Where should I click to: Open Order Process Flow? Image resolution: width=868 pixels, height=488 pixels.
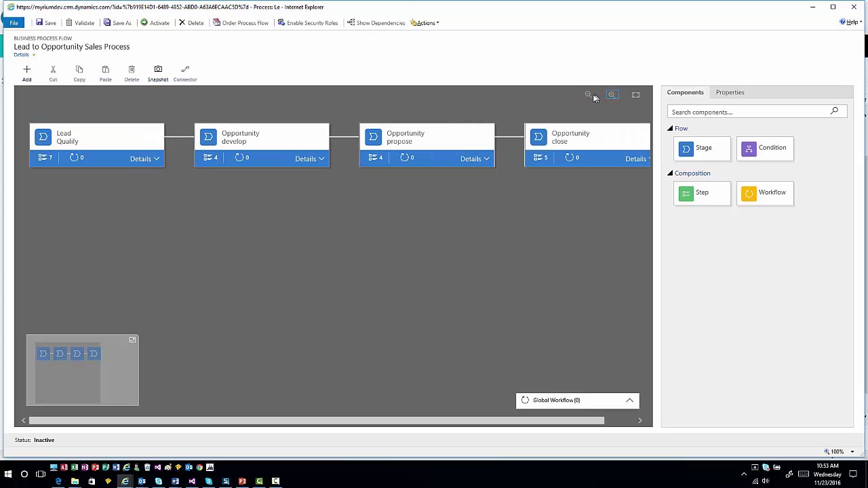tap(241, 22)
